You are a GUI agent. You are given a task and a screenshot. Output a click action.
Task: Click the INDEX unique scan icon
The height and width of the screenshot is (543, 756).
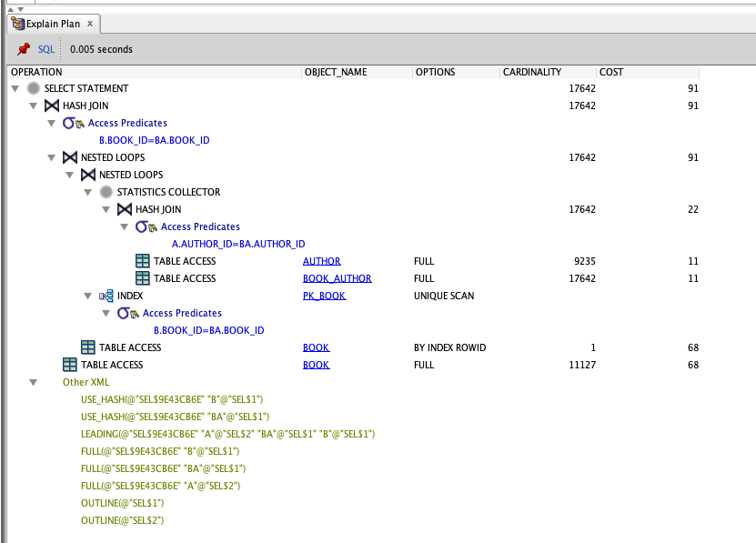click(x=106, y=297)
